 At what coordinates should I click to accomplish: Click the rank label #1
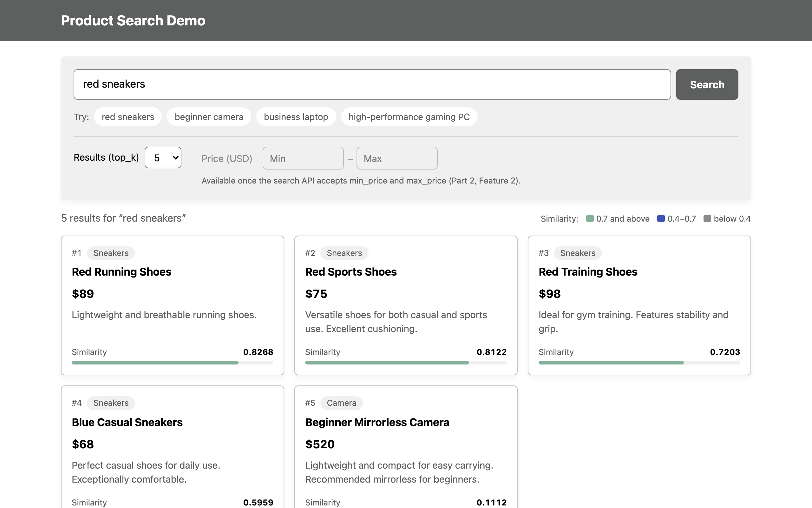76,253
